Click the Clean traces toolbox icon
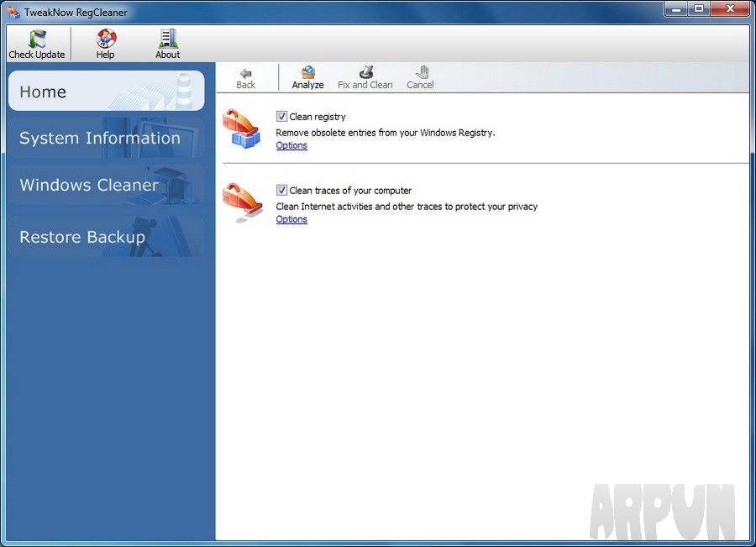756x547 pixels. coord(243,202)
